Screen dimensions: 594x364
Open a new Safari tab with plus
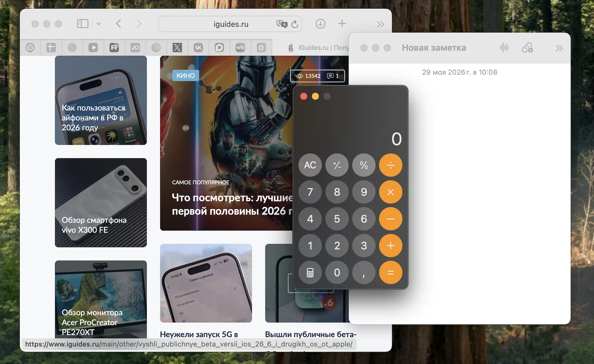pyautogui.click(x=342, y=24)
